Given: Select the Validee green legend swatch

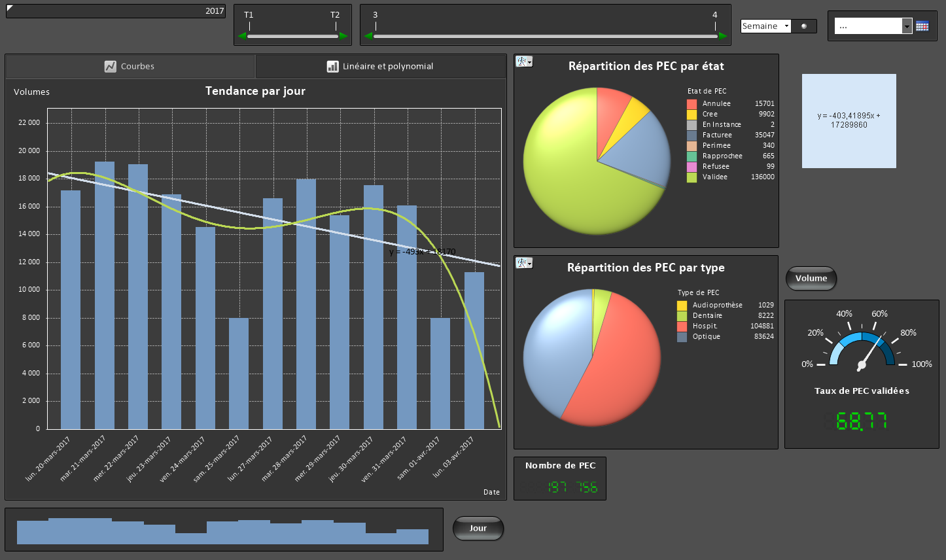Looking at the screenshot, I should point(692,177).
